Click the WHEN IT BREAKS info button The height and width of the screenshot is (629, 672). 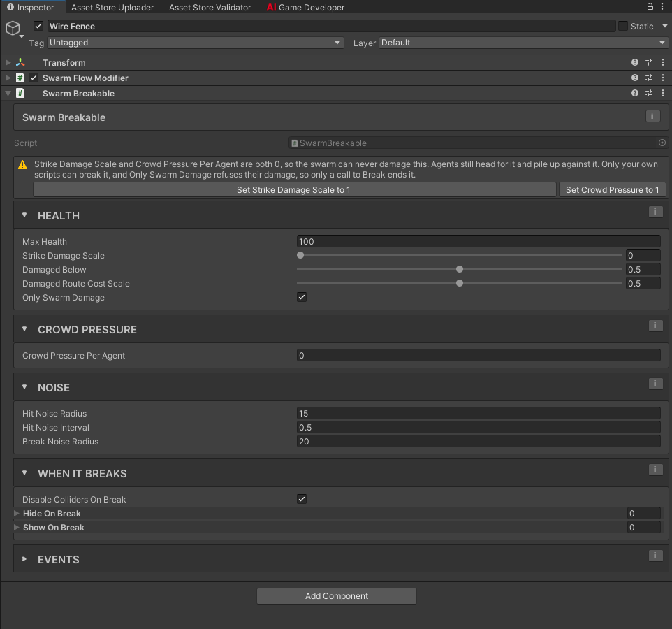click(x=655, y=470)
